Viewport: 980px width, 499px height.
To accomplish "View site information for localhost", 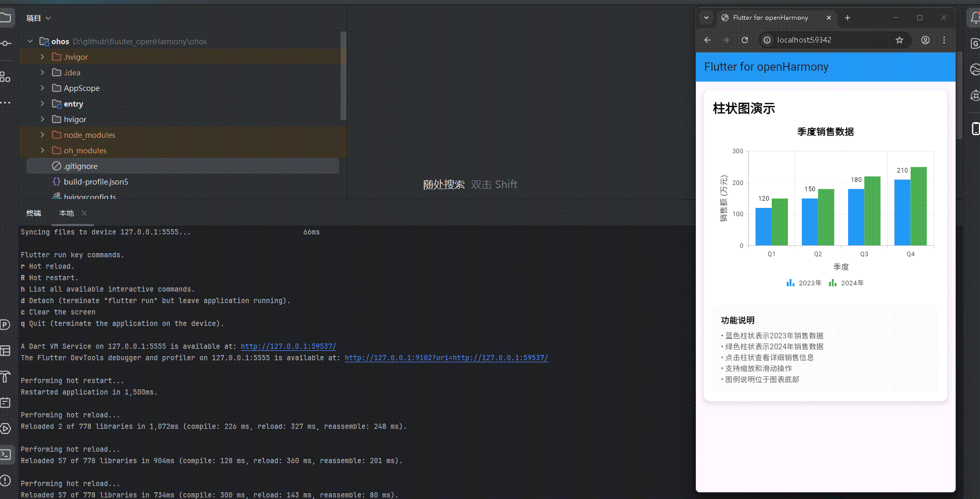I will coord(767,40).
